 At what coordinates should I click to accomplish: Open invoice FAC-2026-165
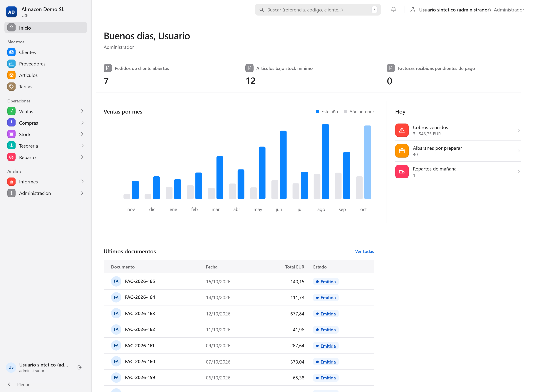(140, 281)
